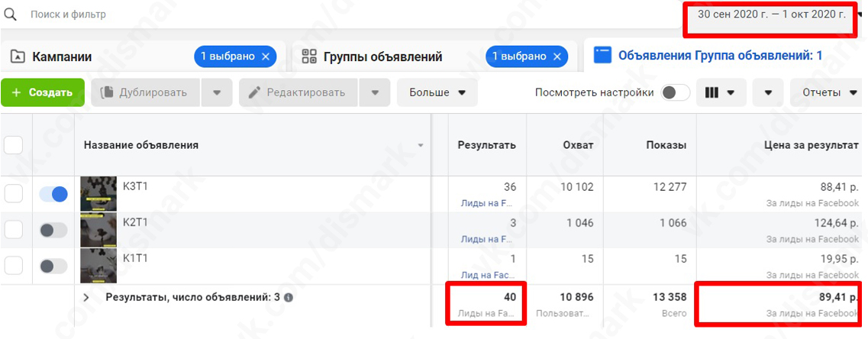Check the K1T1 row checkbox

tap(14, 266)
